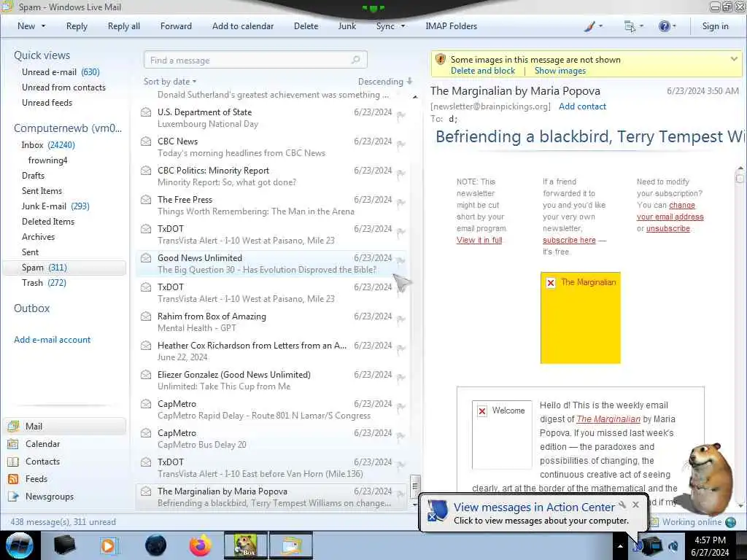This screenshot has width=747, height=560.
Task: Click the Contacts shortcut icon in the sidebar
Action: (x=13, y=462)
